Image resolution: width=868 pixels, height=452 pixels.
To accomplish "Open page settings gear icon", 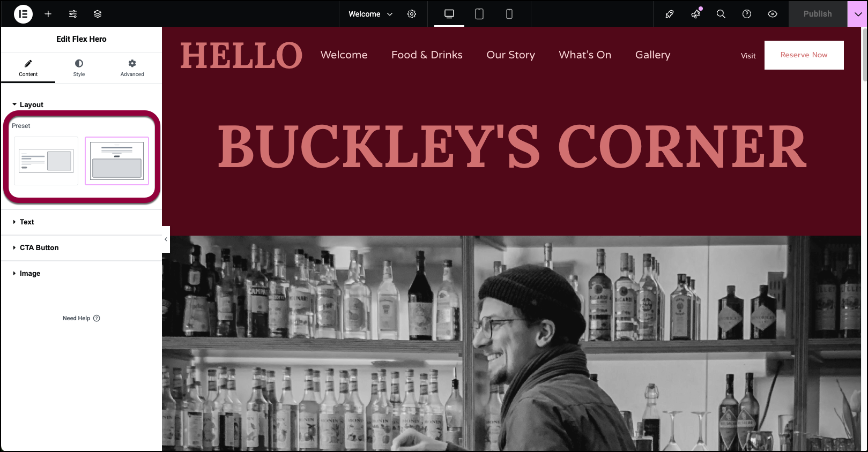I will [x=412, y=14].
